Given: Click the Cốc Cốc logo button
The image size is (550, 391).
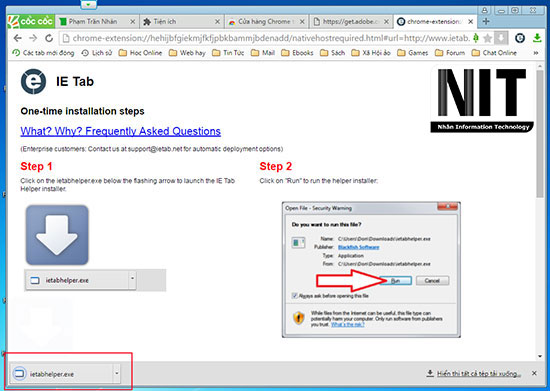Looking at the screenshot, I should [31, 21].
